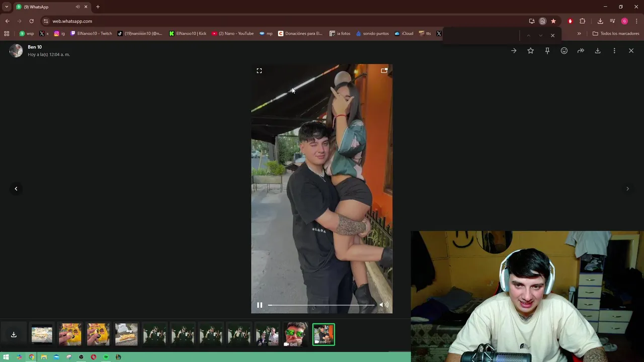Go to next find-bar result
This screenshot has width=644, height=362.
coord(540,36)
